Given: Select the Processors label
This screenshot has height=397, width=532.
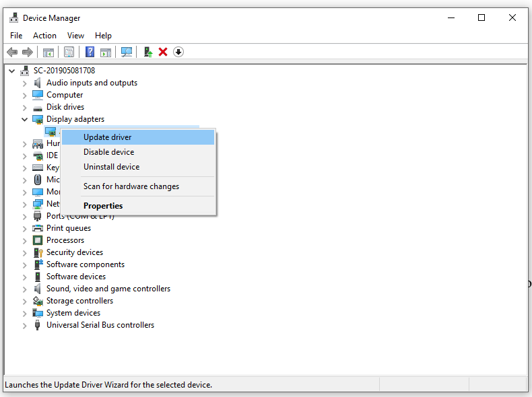Looking at the screenshot, I should pos(65,240).
